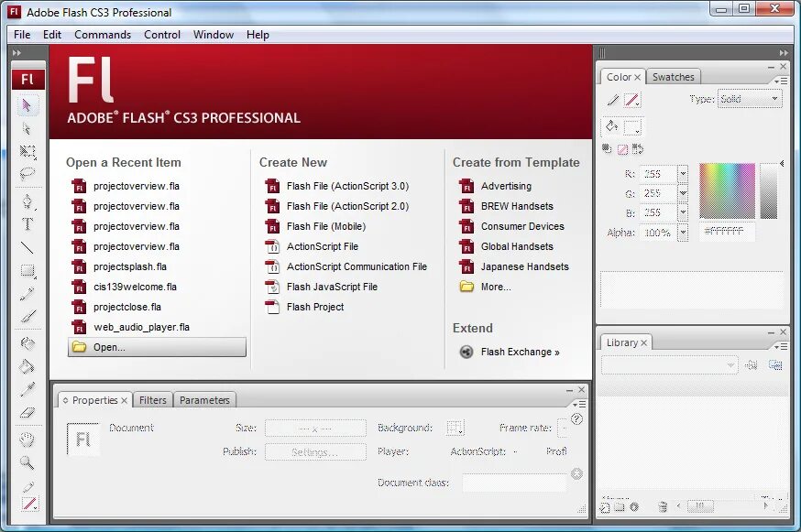Create new Flash File (ActionScript 3.0)
Viewport: 801px width, 532px height.
pos(337,187)
